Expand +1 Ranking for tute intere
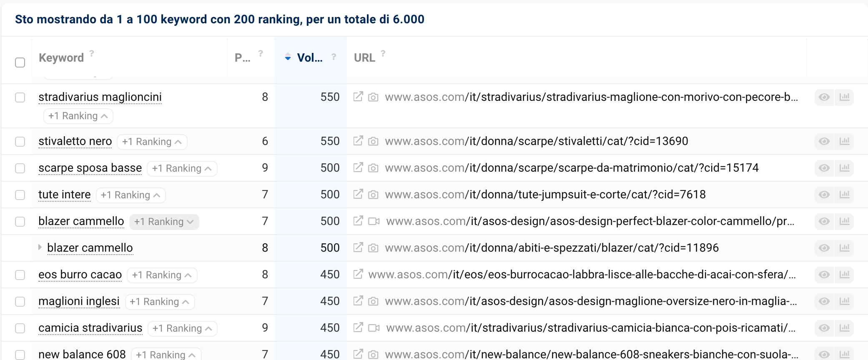The width and height of the screenshot is (868, 360). pyautogui.click(x=131, y=195)
